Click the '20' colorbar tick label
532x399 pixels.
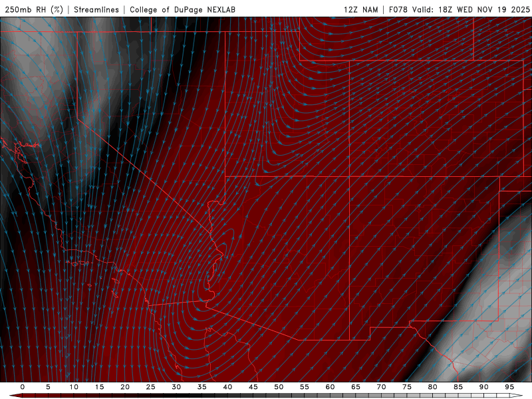click(x=125, y=387)
